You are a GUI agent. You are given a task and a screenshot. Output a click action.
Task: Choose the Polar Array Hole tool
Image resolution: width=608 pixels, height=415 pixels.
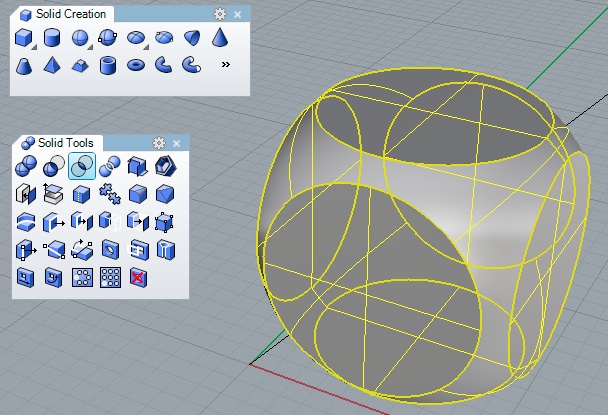82,278
